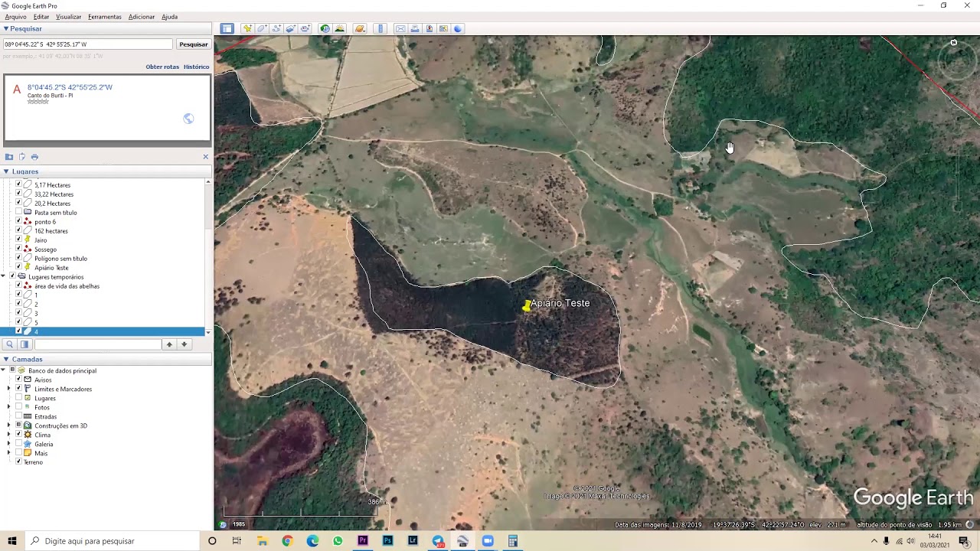
Task: Move the selected place up
Action: (169, 344)
